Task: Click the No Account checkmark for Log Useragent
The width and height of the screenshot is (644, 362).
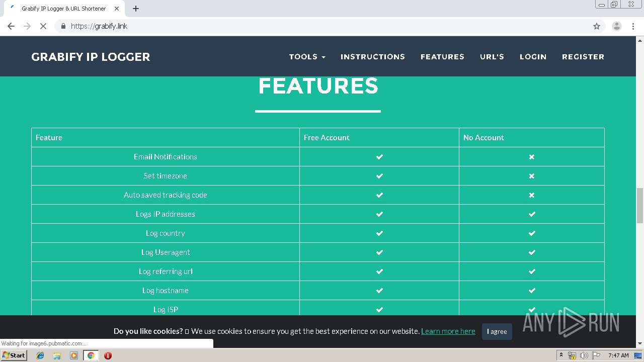Action: click(532, 252)
